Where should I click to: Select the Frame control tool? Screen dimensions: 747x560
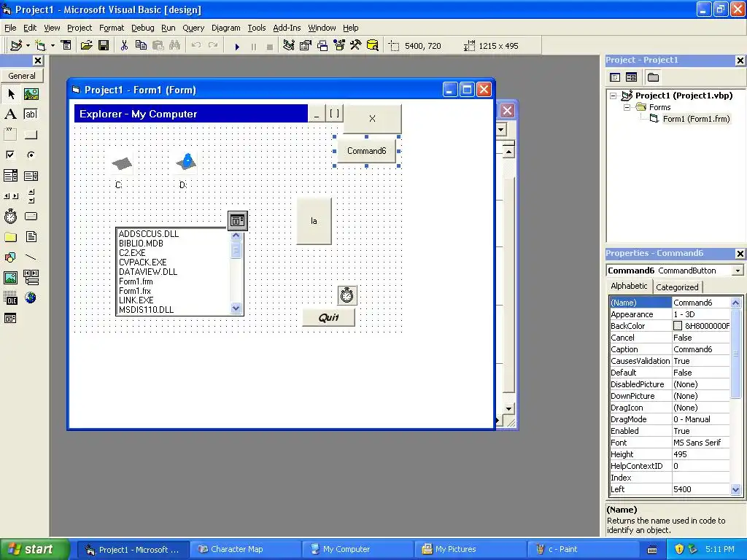click(x=10, y=135)
